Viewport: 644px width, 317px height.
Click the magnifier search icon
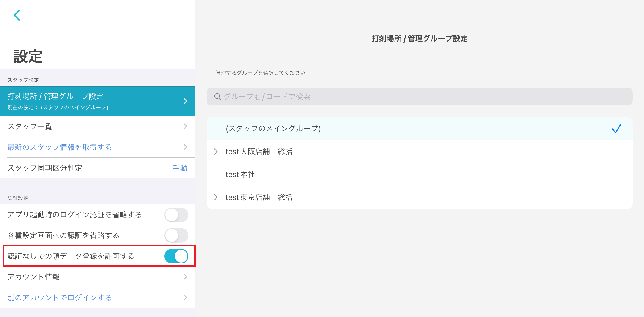217,96
